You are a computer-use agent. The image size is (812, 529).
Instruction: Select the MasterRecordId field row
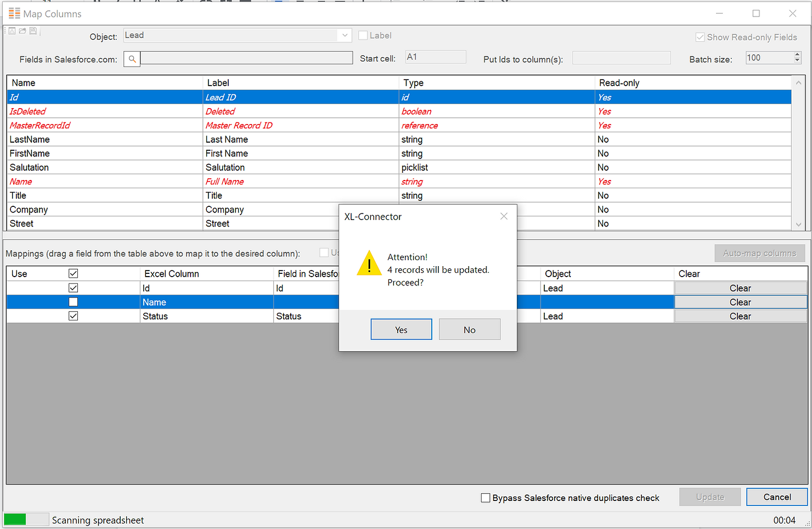point(399,125)
